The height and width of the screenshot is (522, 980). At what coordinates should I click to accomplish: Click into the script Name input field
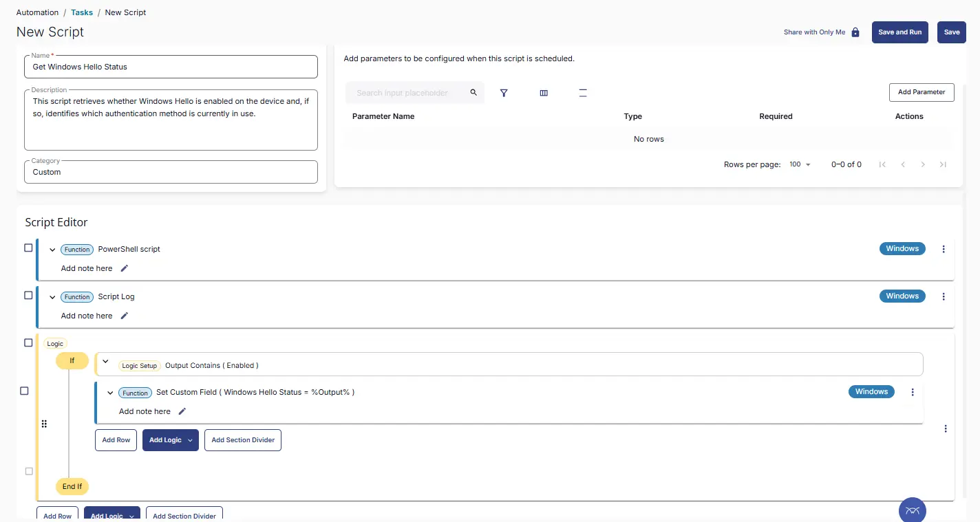tap(171, 67)
